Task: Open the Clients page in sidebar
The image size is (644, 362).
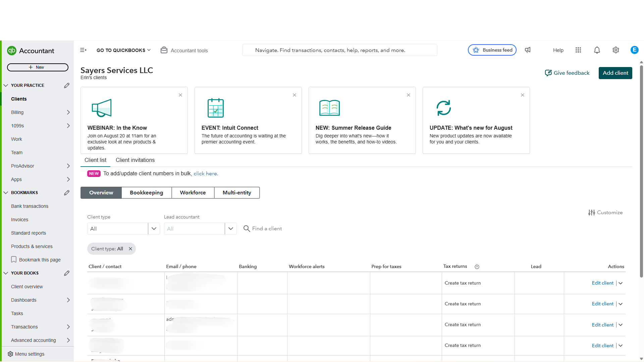Action: [19, 99]
